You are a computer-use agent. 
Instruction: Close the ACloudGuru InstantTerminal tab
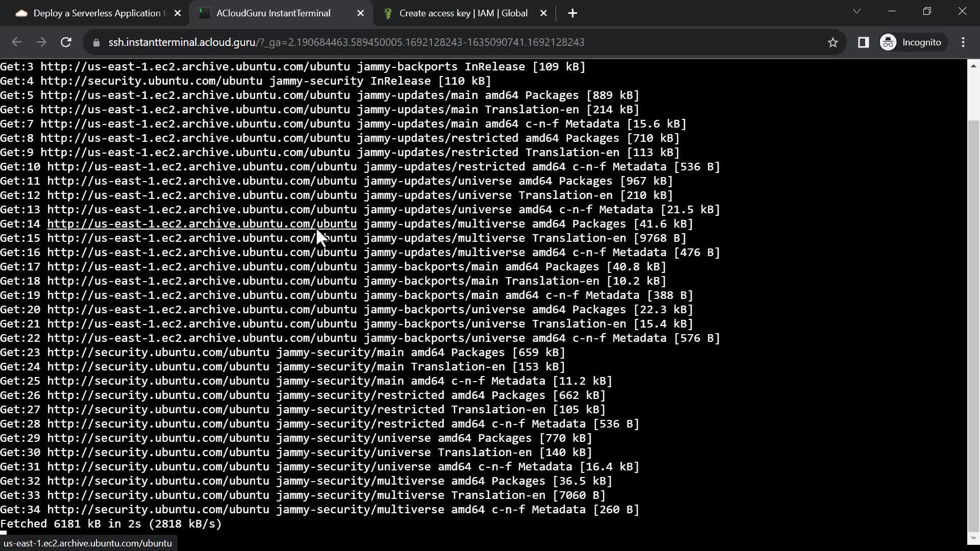coord(360,13)
